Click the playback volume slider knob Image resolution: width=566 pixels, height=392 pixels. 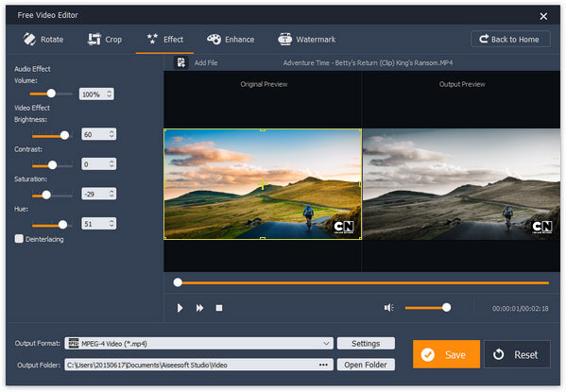[447, 308]
